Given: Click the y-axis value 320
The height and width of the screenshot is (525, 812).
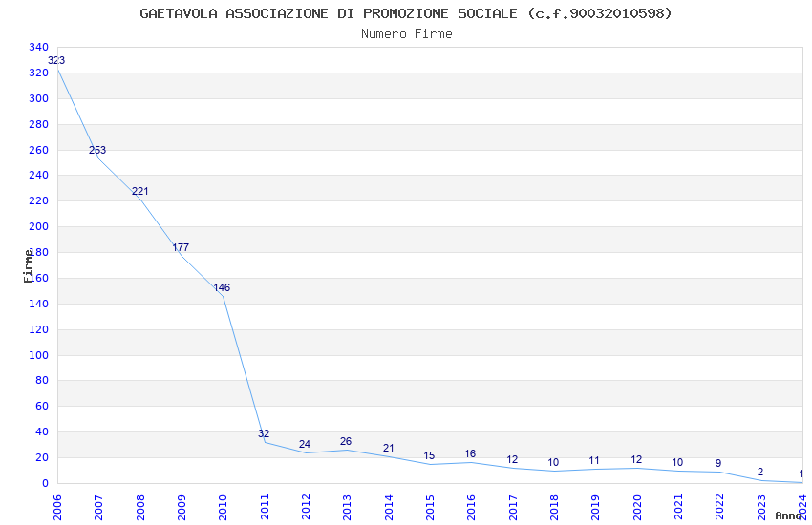Looking at the screenshot, I should click(39, 73).
